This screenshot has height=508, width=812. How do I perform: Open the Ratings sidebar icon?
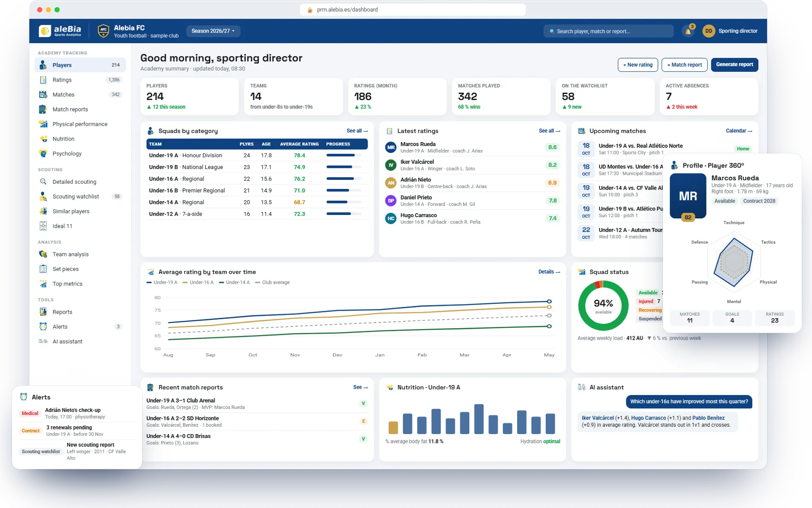(x=43, y=80)
